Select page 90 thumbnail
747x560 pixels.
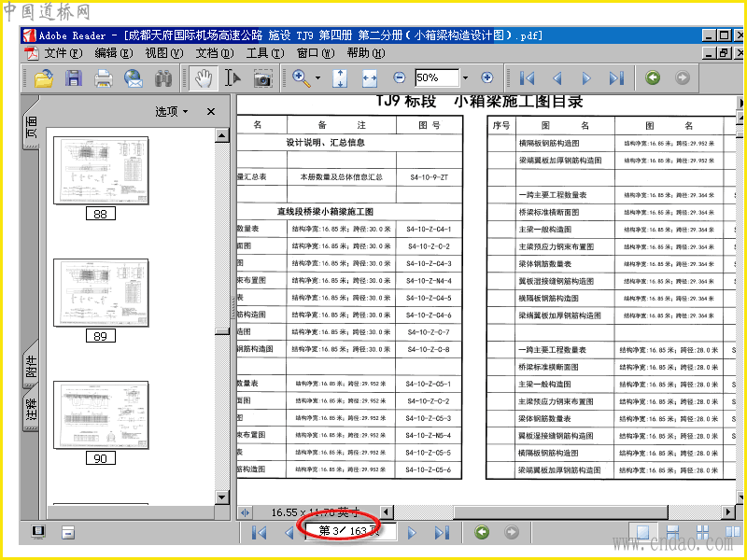click(x=101, y=414)
